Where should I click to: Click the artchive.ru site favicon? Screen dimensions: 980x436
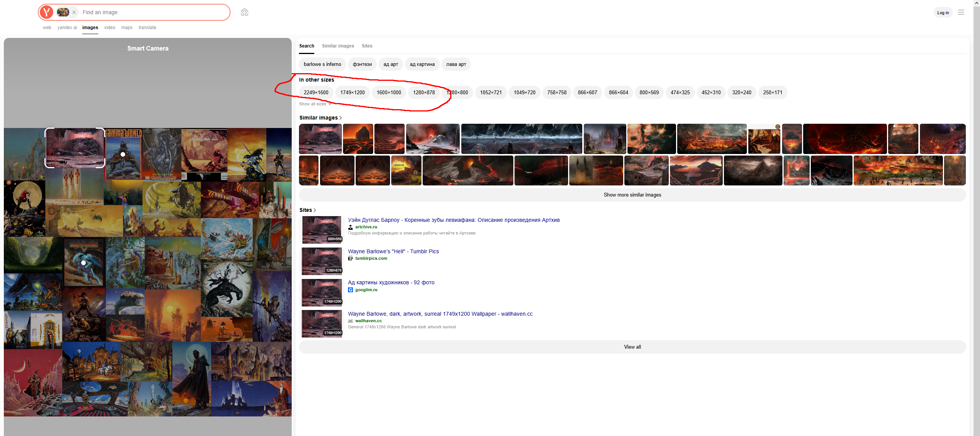click(x=350, y=227)
